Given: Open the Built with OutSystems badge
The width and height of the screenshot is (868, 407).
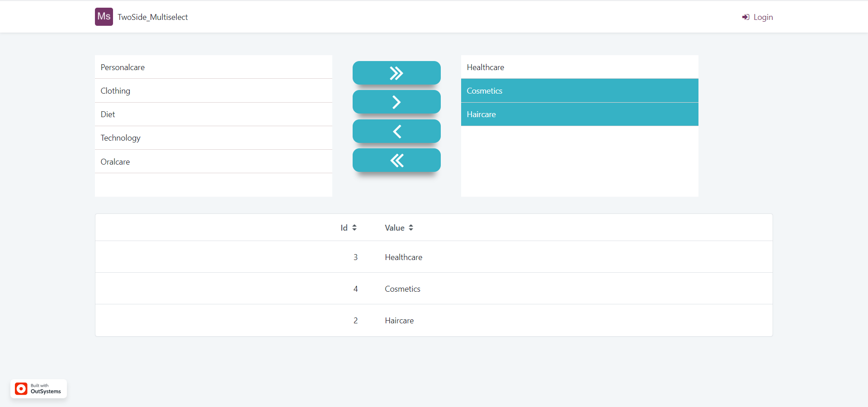Looking at the screenshot, I should [x=38, y=389].
